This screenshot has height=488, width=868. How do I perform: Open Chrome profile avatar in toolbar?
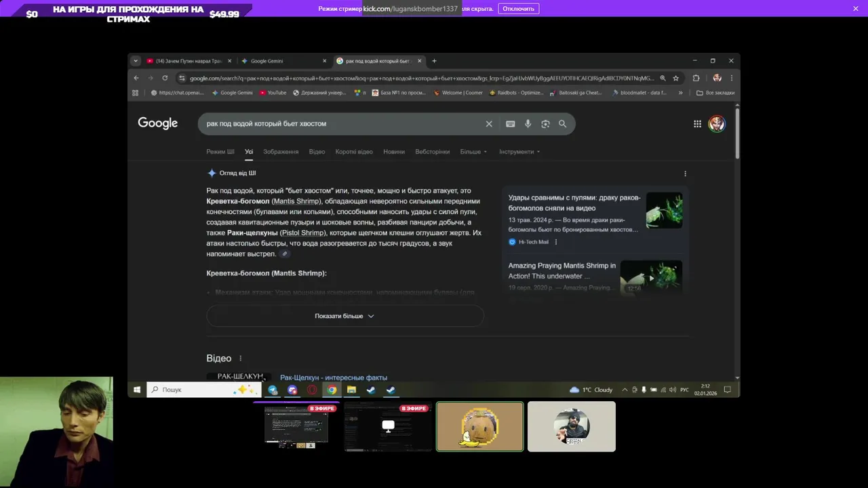tap(717, 78)
